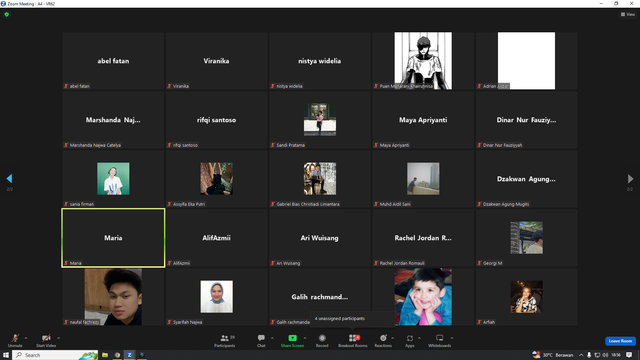The image size is (640, 360).
Task: Open Reactions menu
Action: tap(383, 340)
